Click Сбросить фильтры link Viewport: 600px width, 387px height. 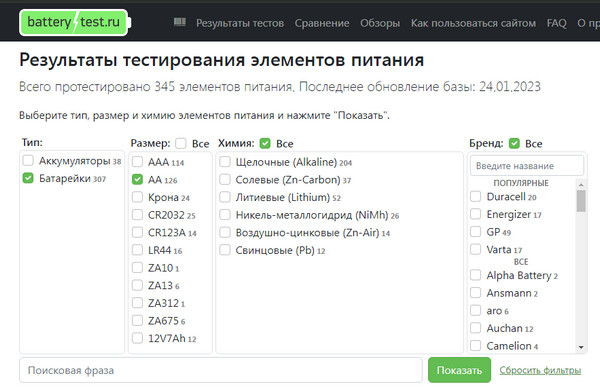pos(540,370)
